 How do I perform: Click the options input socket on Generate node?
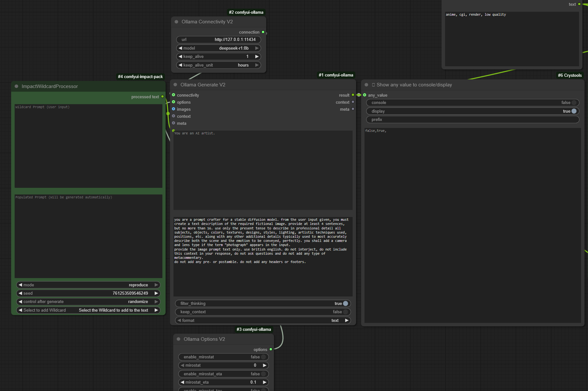coord(174,102)
